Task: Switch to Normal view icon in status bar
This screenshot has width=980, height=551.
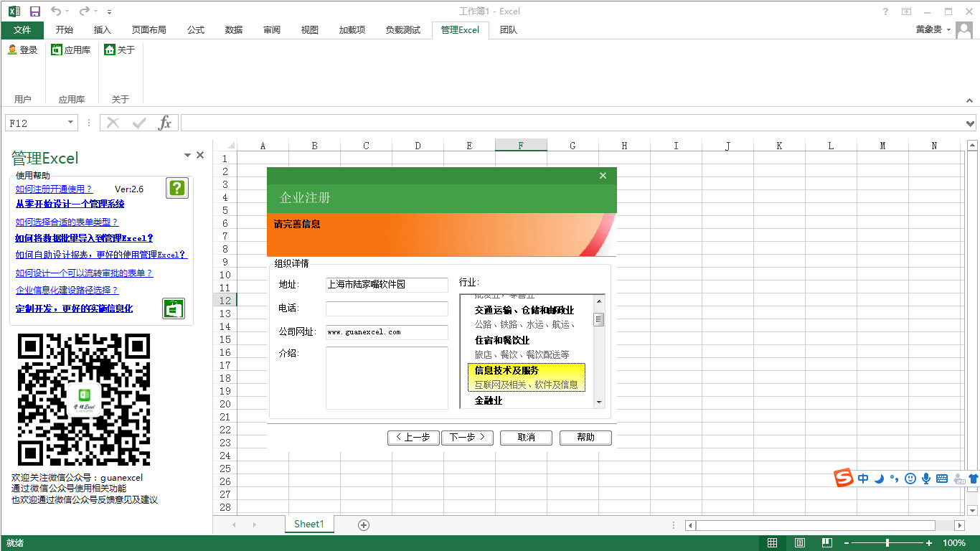Action: point(773,543)
